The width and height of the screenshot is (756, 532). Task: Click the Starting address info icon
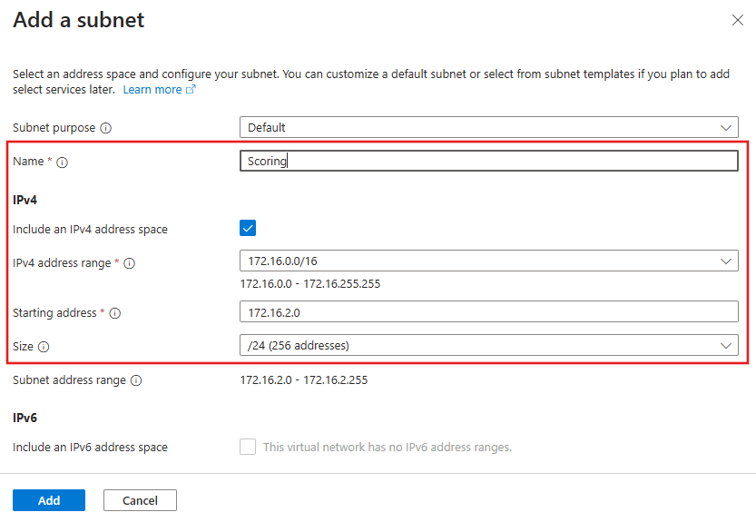coord(113,312)
